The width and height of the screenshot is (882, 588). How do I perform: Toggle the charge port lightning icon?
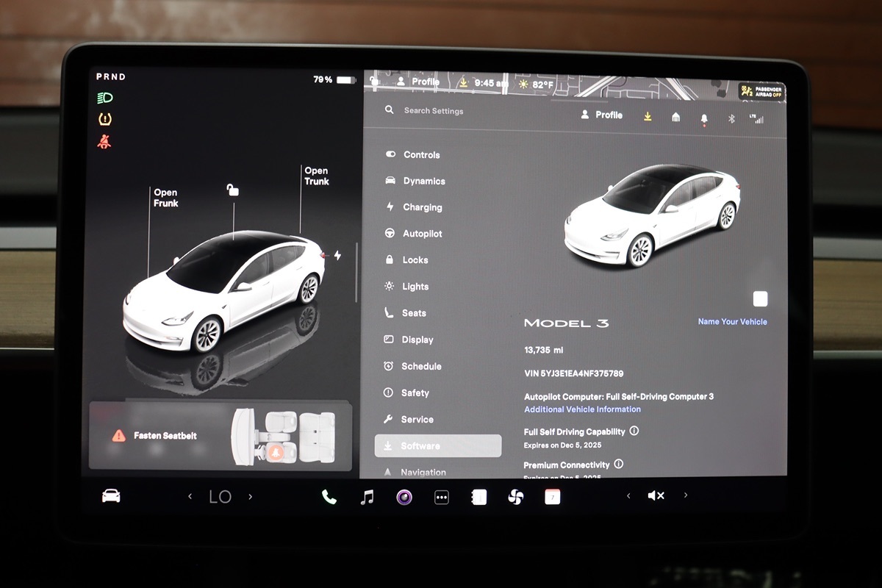pos(337,256)
